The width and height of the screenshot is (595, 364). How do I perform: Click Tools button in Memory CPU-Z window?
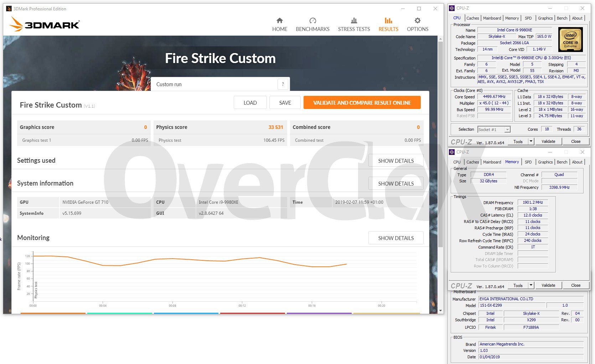coord(518,285)
